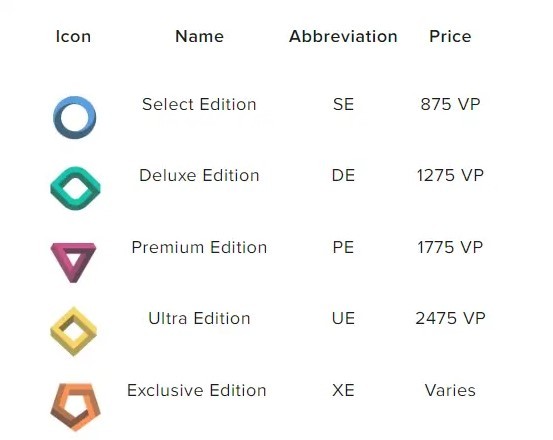Click the XE abbreviation cell

(x=343, y=390)
